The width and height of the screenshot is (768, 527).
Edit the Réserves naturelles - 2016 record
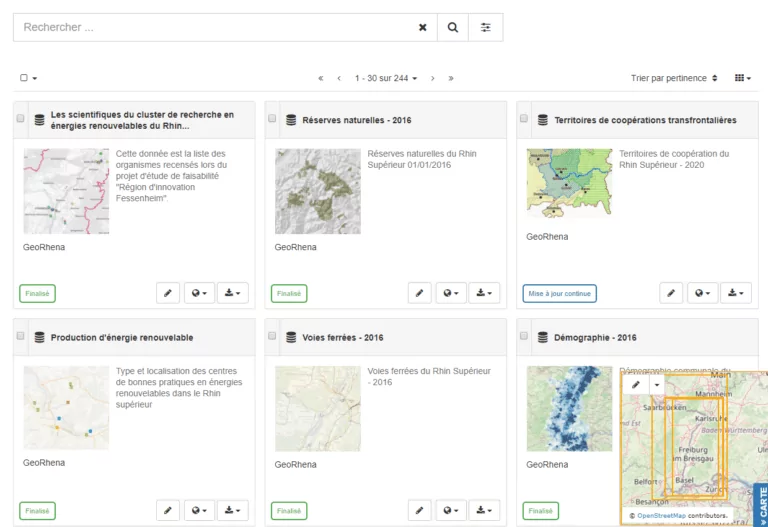click(x=420, y=293)
